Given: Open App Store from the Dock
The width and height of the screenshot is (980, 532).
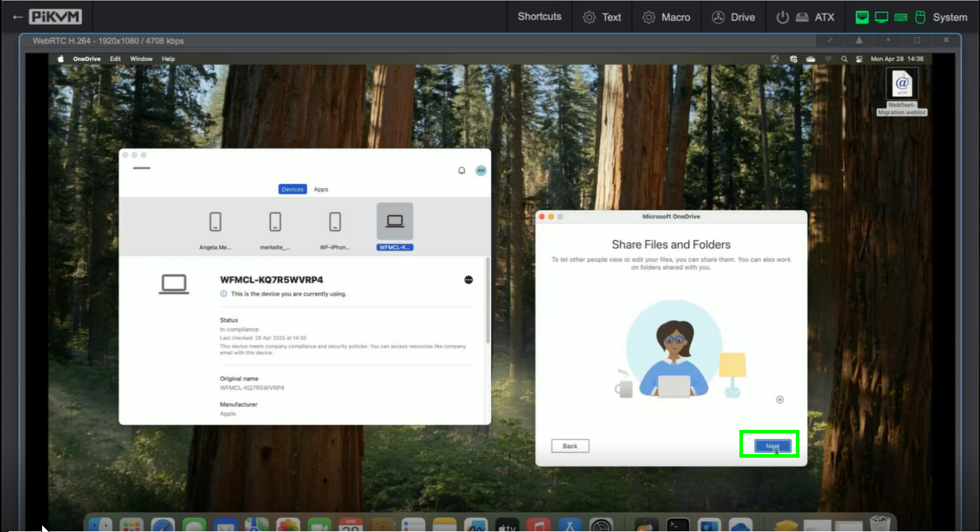Looking at the screenshot, I should (x=570, y=526).
